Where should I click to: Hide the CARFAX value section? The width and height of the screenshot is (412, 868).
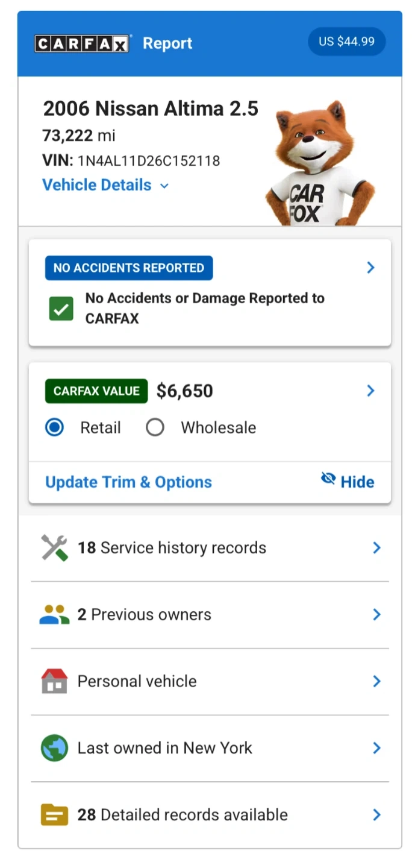(348, 481)
